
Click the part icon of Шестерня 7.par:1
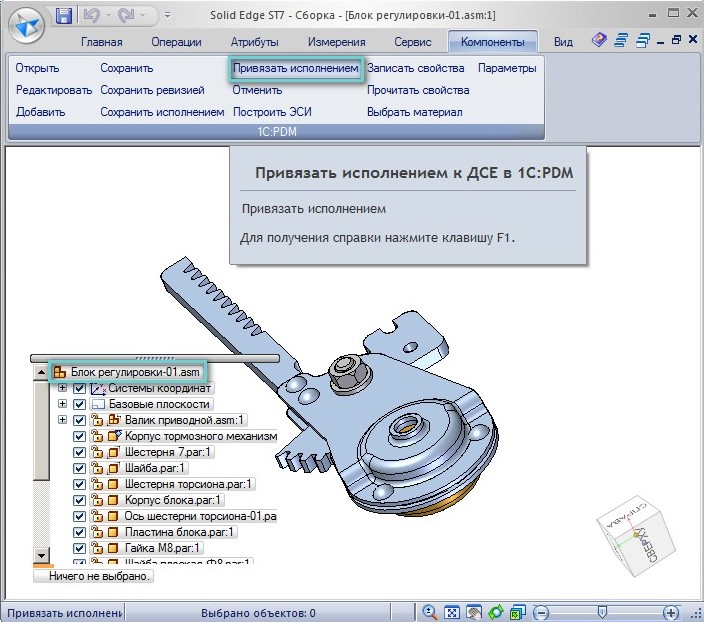tap(114, 452)
